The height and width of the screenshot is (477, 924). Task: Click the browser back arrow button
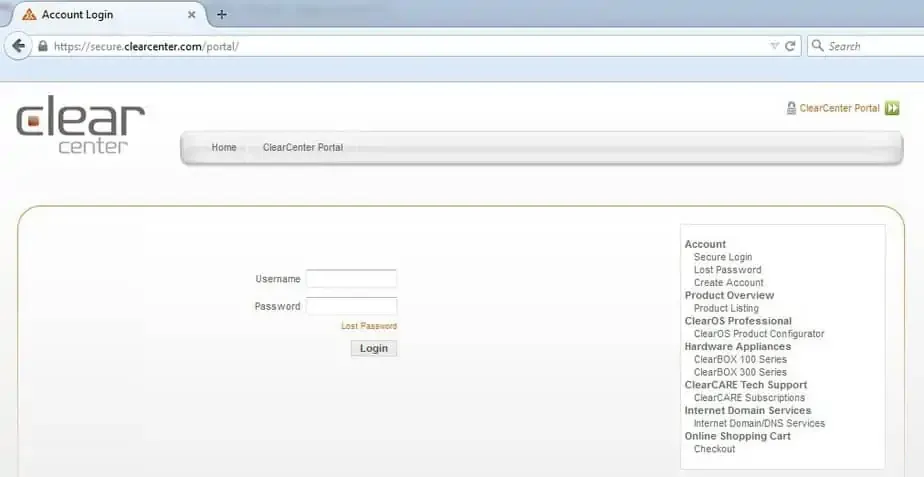pyautogui.click(x=17, y=46)
